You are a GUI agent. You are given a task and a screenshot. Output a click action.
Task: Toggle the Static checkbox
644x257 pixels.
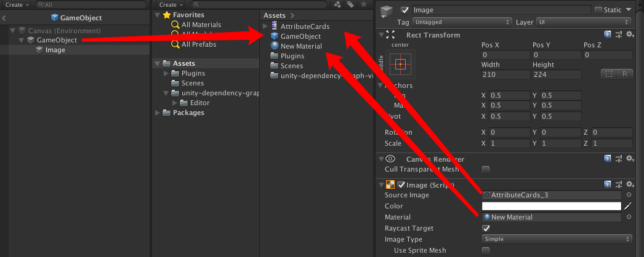(598, 10)
